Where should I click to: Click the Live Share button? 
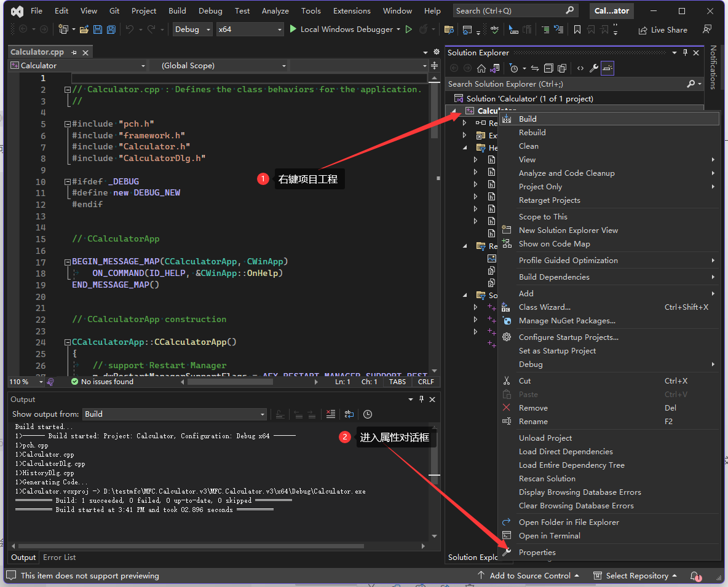[x=663, y=30]
